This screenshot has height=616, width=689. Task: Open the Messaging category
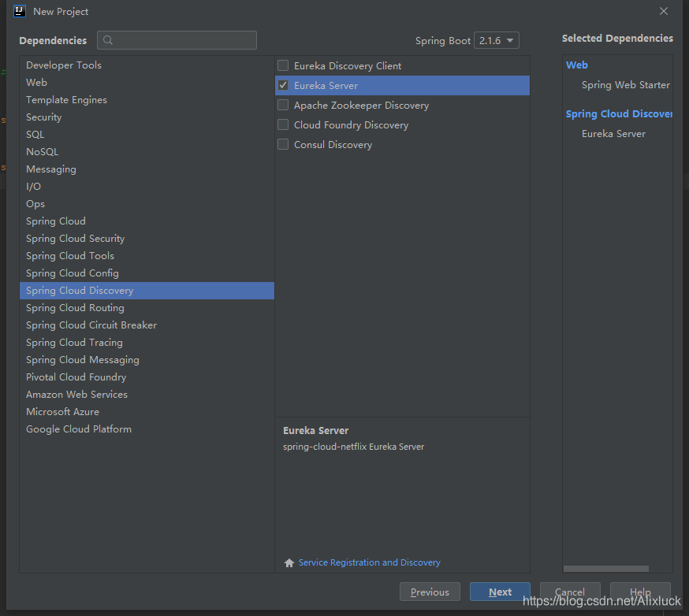coord(147,169)
